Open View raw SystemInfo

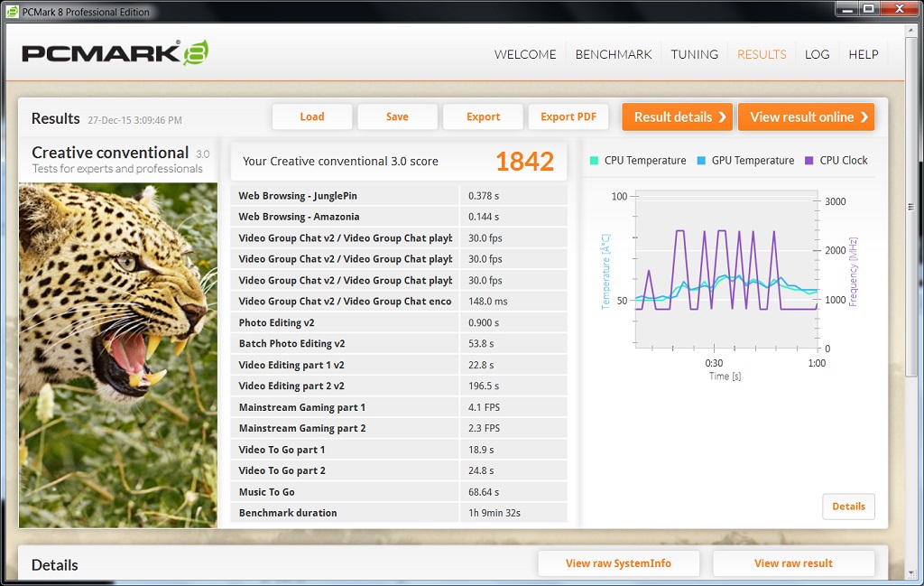[618, 563]
